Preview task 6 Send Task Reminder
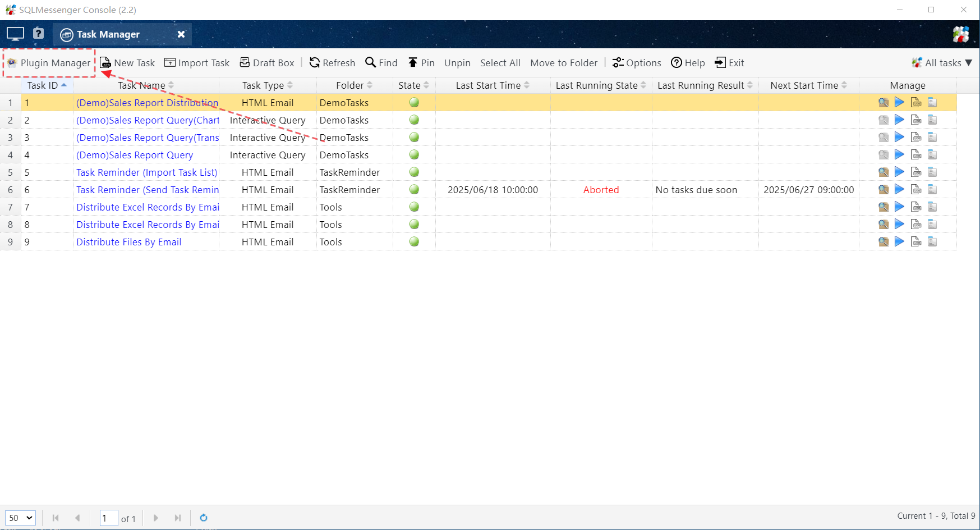The width and height of the screenshot is (980, 530). point(884,189)
